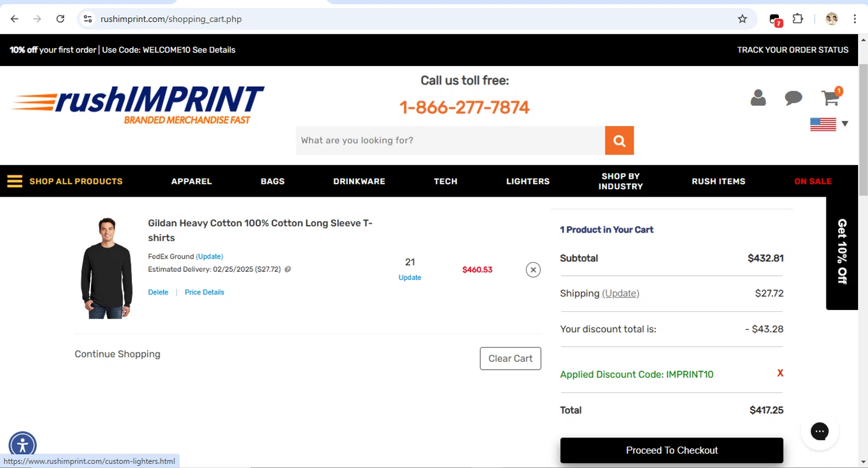
Task: Open the chat speech bubble icon
Action: pos(793,98)
